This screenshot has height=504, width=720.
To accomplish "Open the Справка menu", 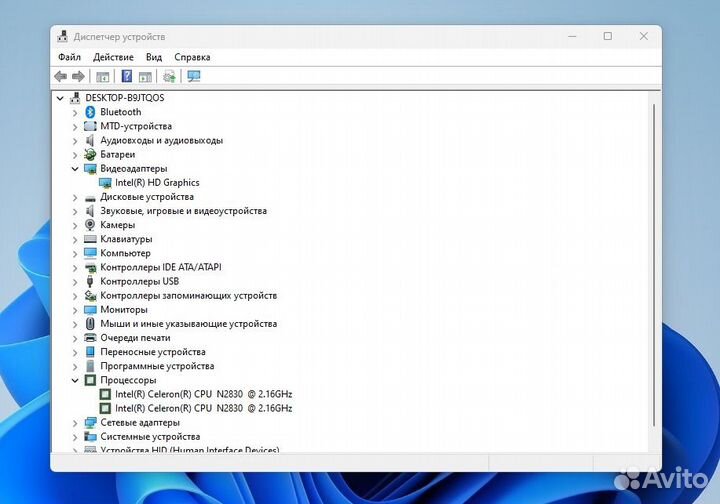I will (192, 57).
